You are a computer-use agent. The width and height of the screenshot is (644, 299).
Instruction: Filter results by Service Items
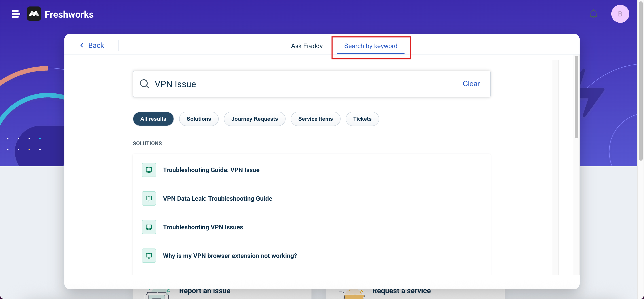pos(315,119)
